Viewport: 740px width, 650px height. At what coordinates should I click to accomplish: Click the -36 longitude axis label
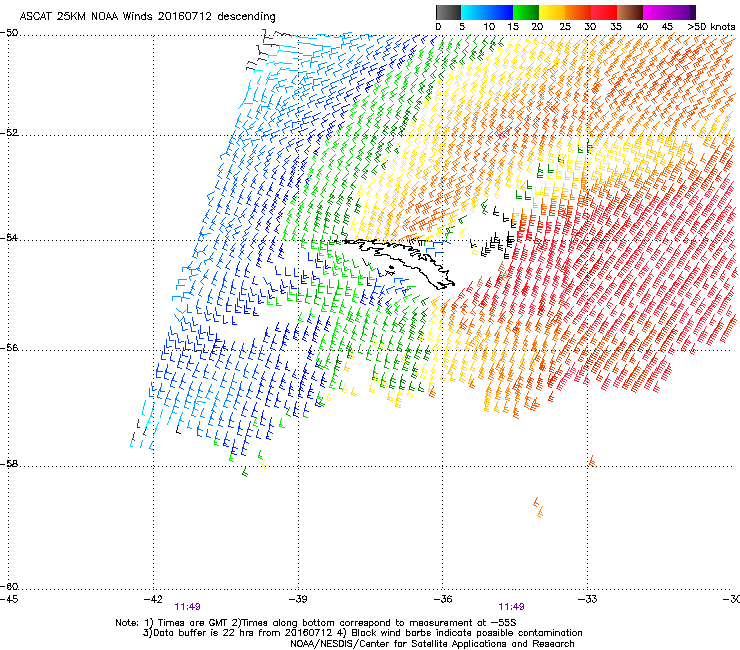[443, 599]
